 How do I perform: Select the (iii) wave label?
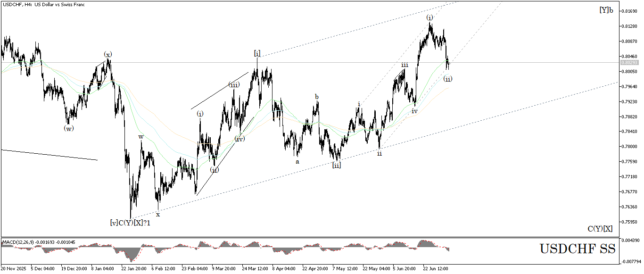pyautogui.click(x=234, y=85)
